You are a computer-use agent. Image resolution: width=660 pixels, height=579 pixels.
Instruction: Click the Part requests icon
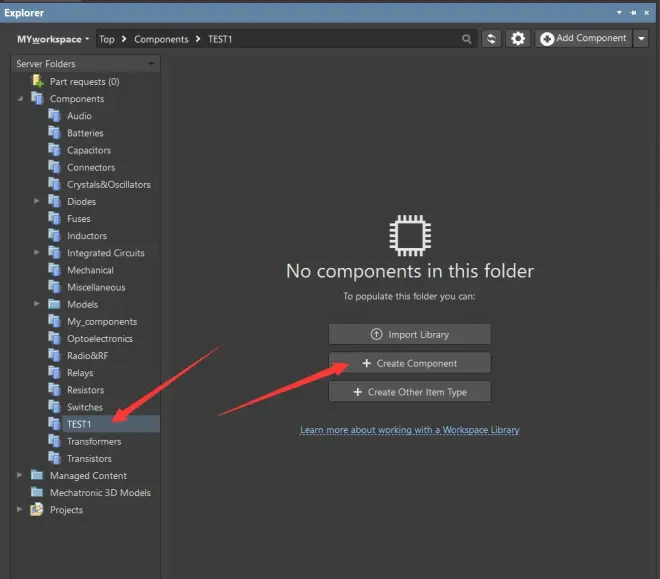(37, 81)
